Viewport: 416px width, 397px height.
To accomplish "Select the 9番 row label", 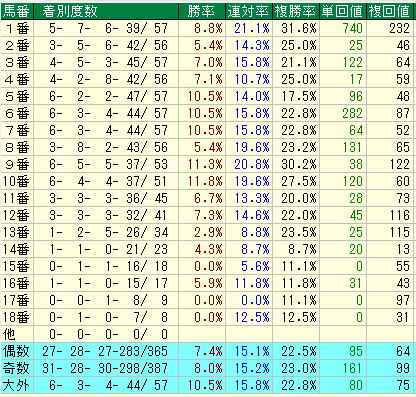I will click(17, 165).
